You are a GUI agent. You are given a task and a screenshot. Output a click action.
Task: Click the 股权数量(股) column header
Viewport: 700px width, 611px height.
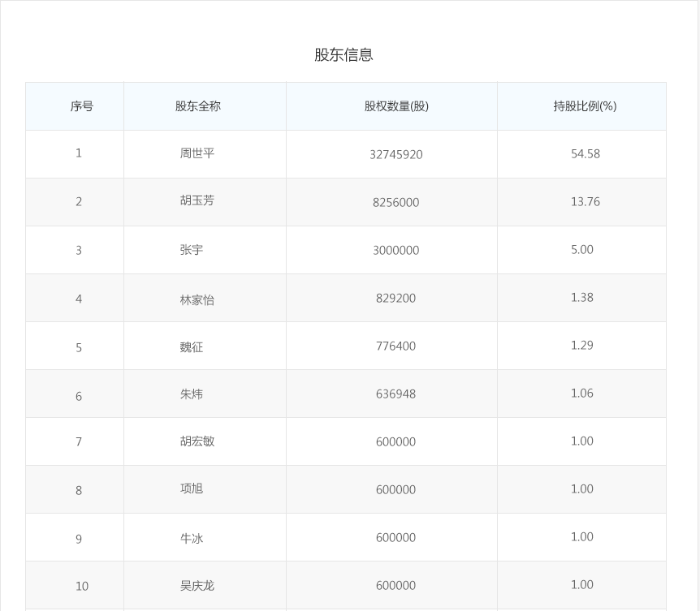[395, 106]
